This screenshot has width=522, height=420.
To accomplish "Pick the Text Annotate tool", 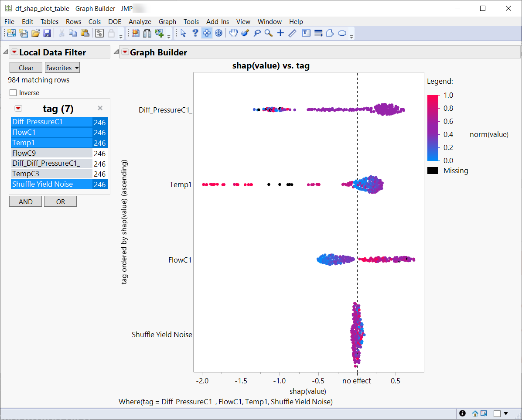I will [x=306, y=33].
